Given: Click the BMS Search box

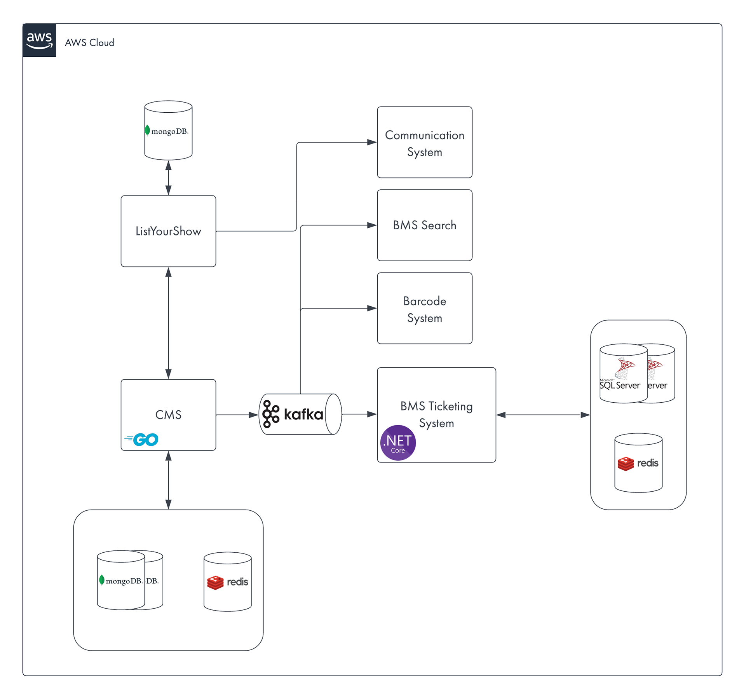Looking at the screenshot, I should [x=425, y=225].
